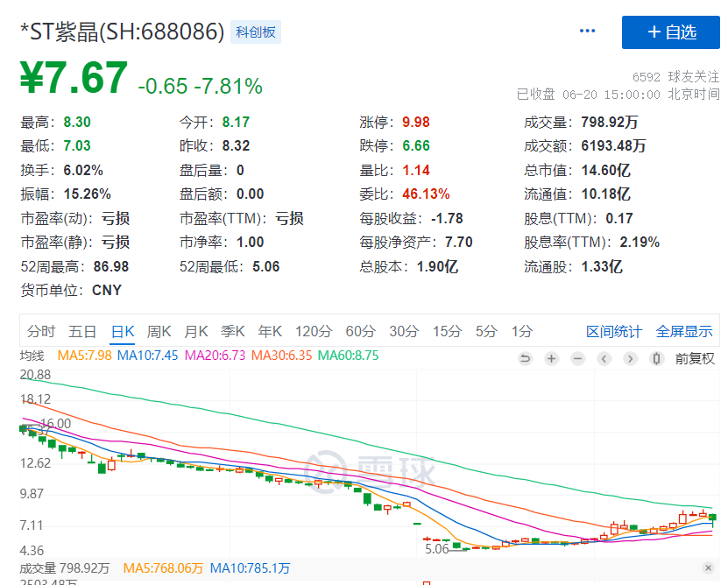Zoom in the K-line chart with plus icon
Viewport: 728px width, 585px height.
coord(551,358)
